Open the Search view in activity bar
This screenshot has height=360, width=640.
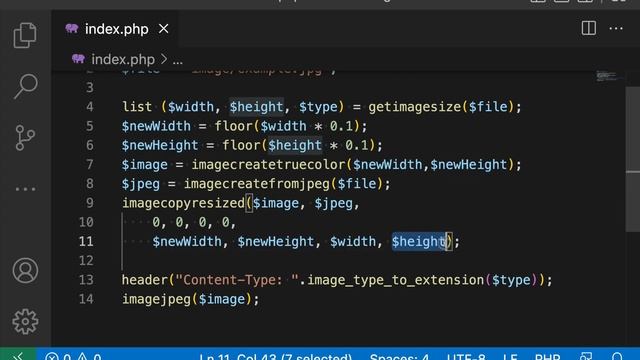coord(25,86)
